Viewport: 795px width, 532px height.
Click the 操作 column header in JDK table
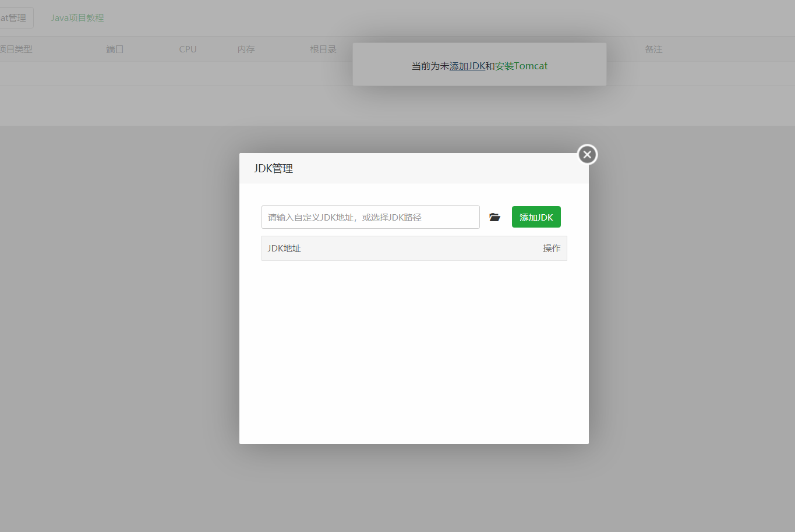pos(552,249)
